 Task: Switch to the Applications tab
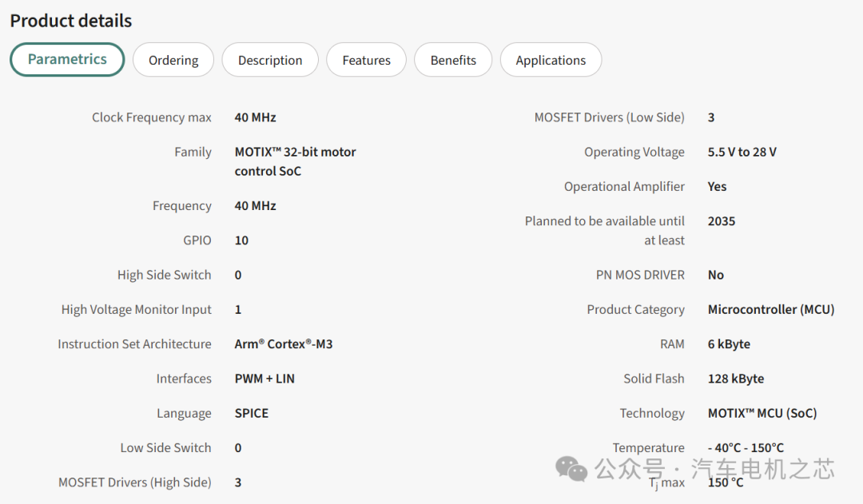pos(551,60)
